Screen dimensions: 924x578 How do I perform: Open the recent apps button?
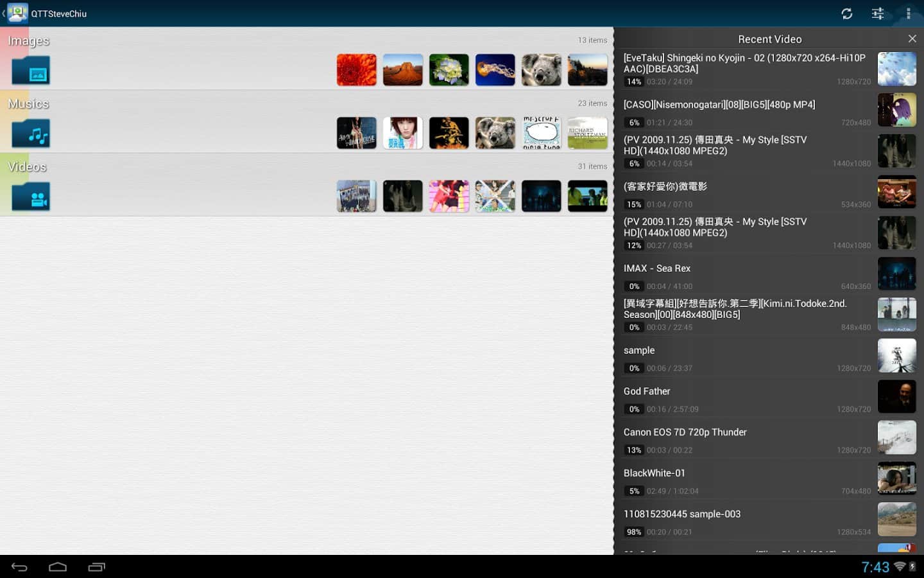point(96,566)
